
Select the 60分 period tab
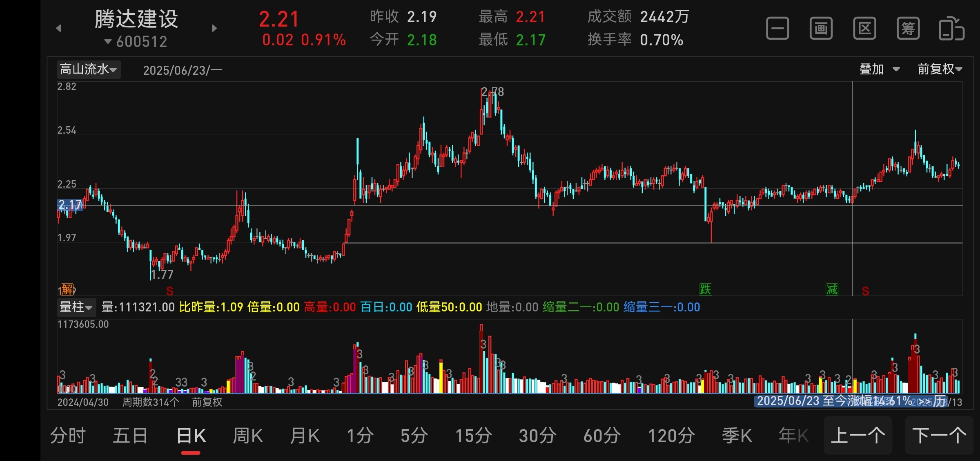tap(602, 436)
